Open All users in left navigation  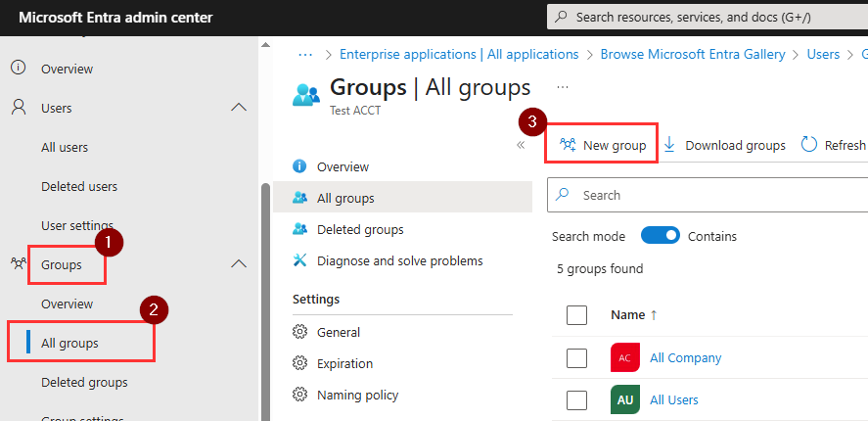tap(65, 147)
